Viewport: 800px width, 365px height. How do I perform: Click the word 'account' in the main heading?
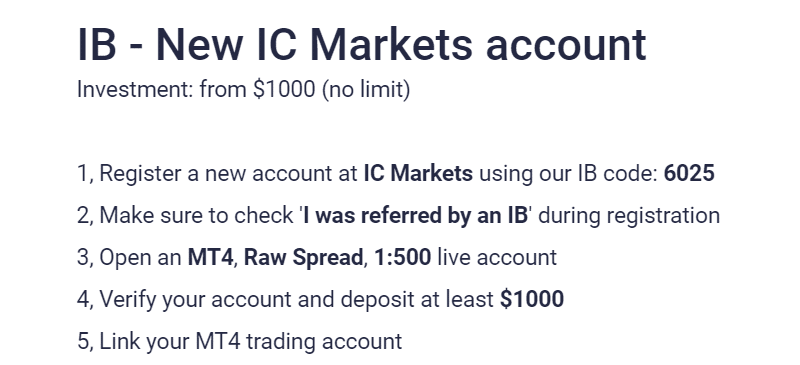point(566,46)
